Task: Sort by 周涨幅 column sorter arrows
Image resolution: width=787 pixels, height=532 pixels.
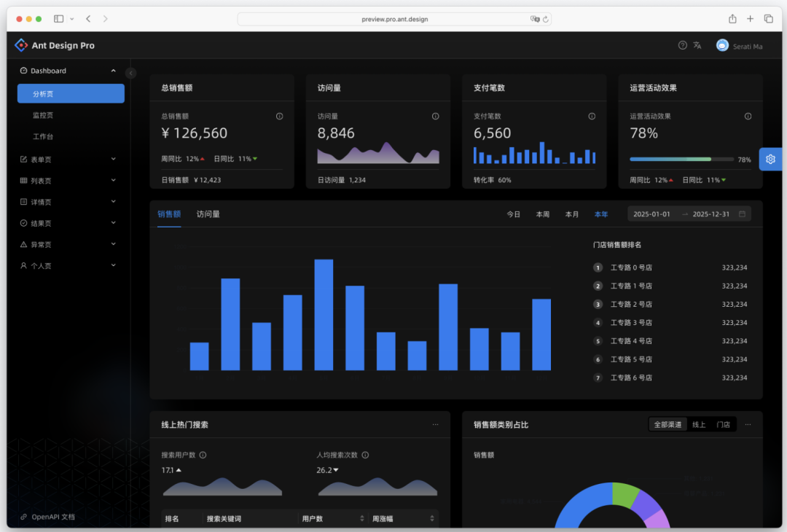Action: 431,518
